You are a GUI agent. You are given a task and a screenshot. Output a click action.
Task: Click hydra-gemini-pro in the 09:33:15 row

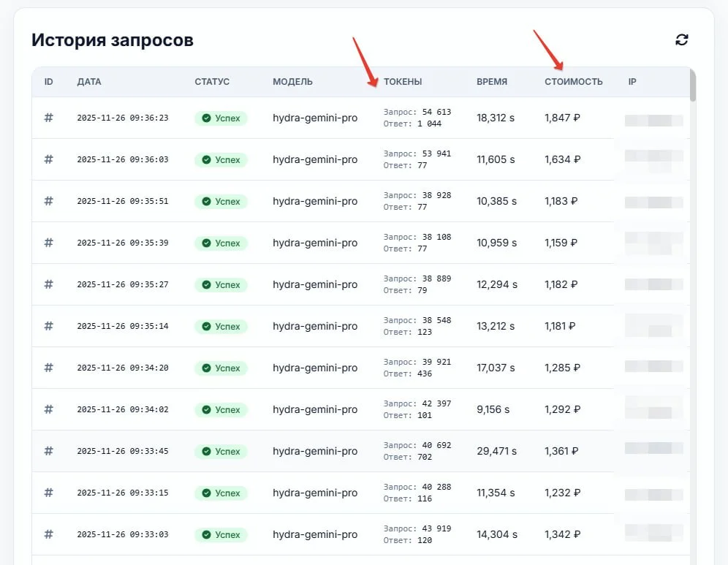315,493
